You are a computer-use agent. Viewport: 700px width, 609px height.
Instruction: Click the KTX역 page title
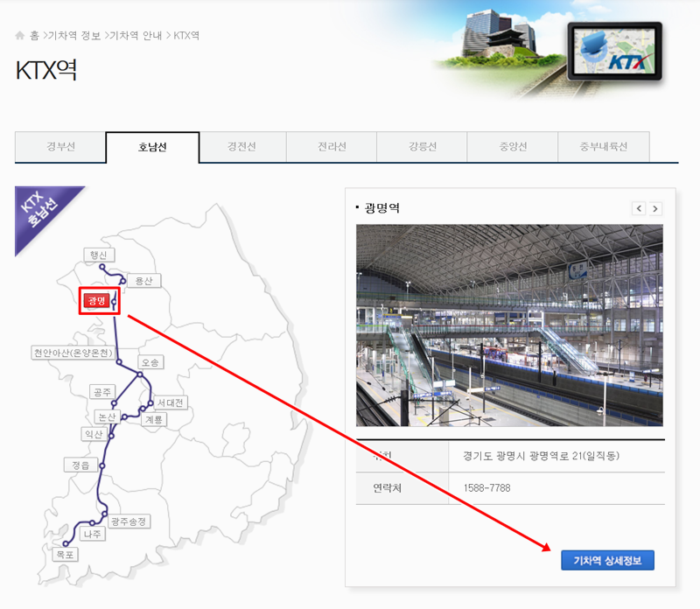pyautogui.click(x=46, y=70)
